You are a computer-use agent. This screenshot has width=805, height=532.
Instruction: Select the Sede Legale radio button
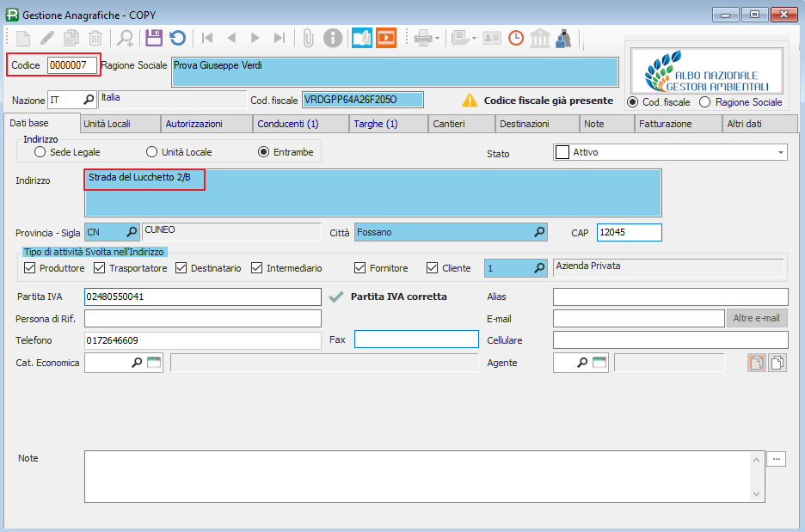click(x=40, y=152)
